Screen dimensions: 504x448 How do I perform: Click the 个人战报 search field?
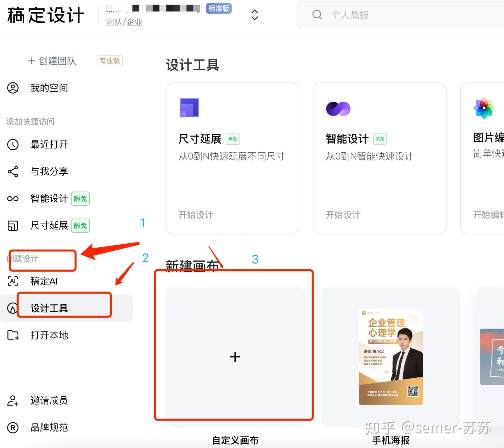pos(400,15)
